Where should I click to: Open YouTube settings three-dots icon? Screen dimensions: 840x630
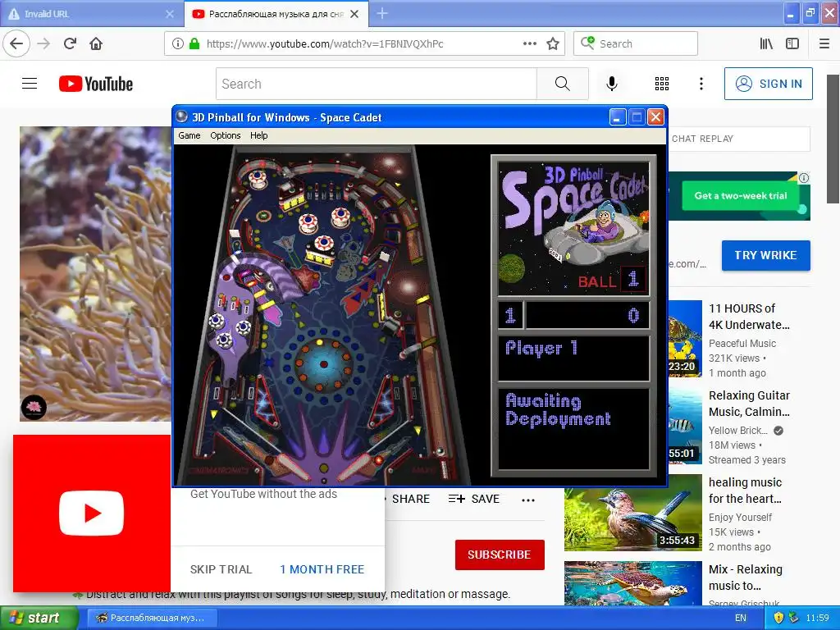(701, 84)
